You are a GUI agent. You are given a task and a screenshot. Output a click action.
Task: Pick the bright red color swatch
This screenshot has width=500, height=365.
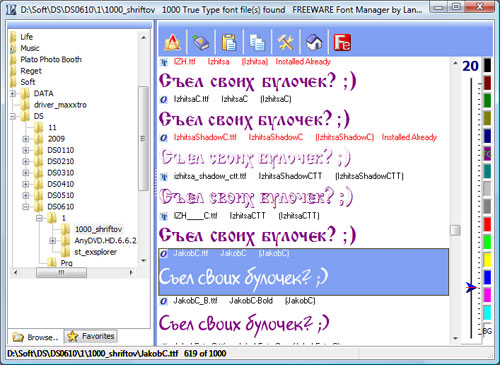487,224
